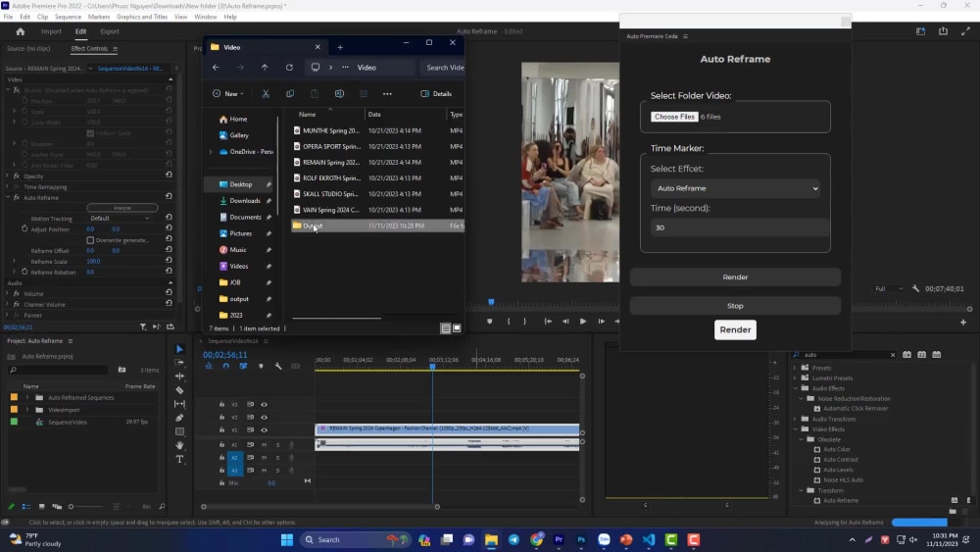Click timeline playhead marker on ruler

[432, 367]
